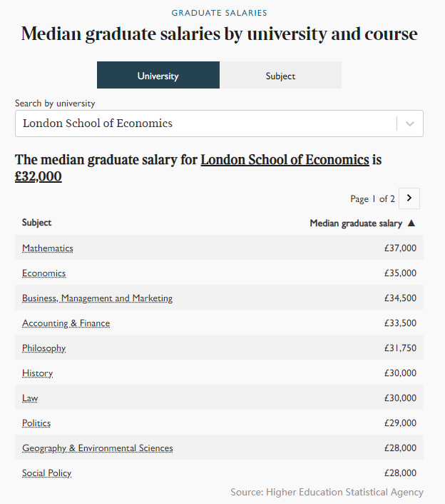Expand the university search dropdown chevron
The height and width of the screenshot is (504, 445).
pos(410,124)
